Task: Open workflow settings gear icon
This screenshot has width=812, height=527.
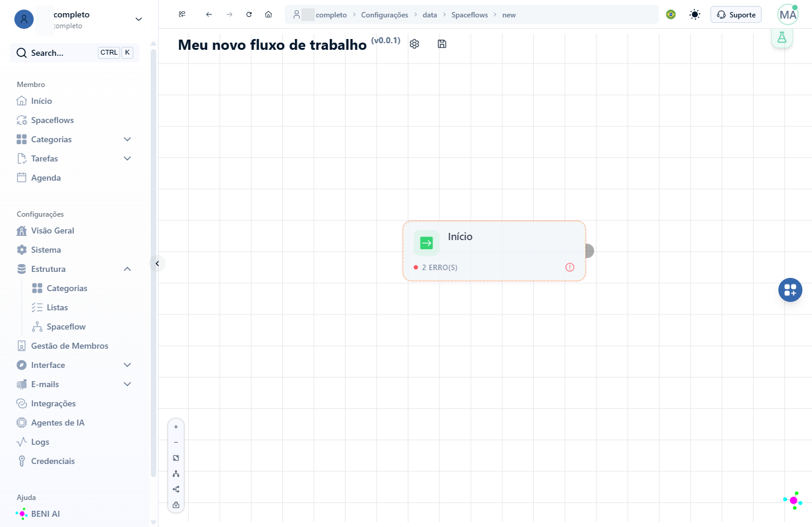Action: pos(414,44)
